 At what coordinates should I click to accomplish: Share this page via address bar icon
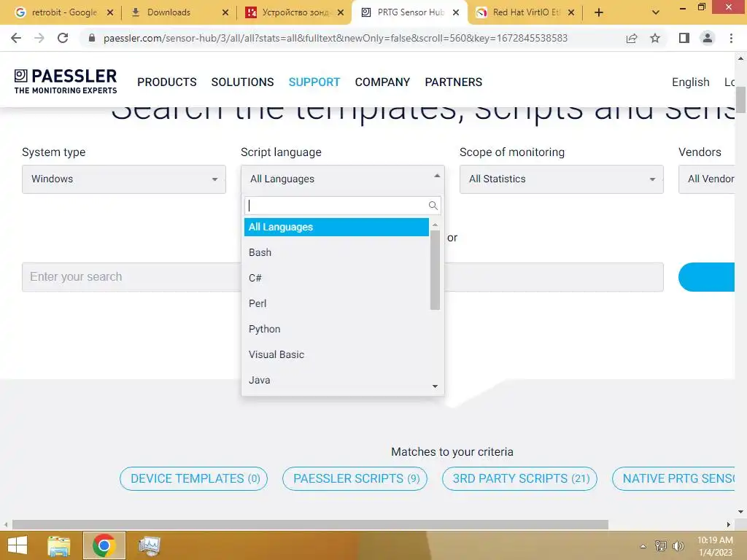[632, 38]
